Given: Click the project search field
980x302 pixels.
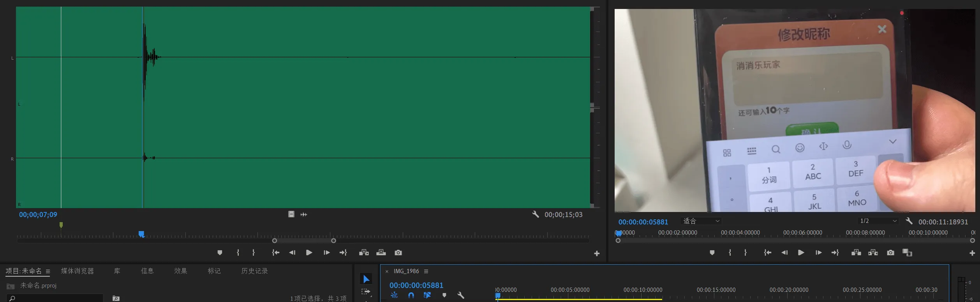Looking at the screenshot, I should coord(55,298).
